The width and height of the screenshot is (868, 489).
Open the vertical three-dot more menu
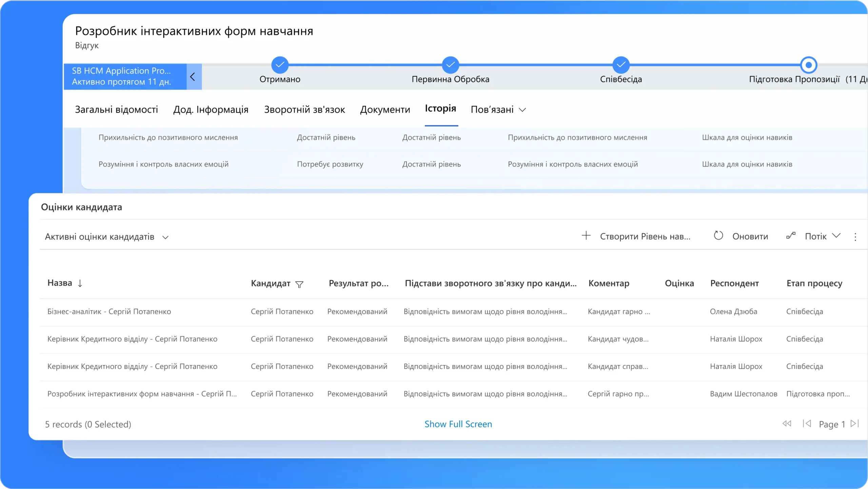pyautogui.click(x=855, y=237)
